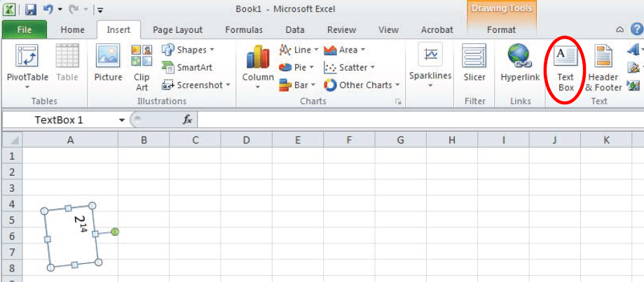644x282 pixels.
Task: Open the Name Box dropdown arrow
Action: coord(122,120)
